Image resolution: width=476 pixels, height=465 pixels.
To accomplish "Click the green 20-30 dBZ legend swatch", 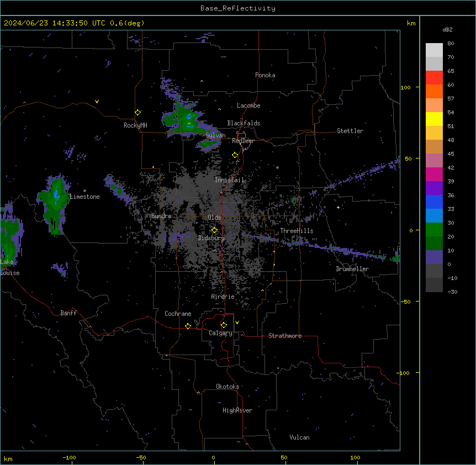I will (434, 230).
